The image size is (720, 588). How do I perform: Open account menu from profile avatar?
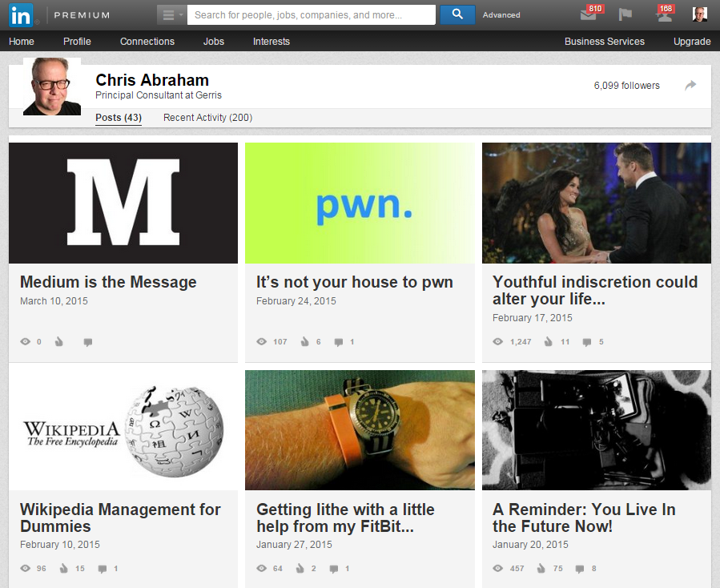point(699,14)
